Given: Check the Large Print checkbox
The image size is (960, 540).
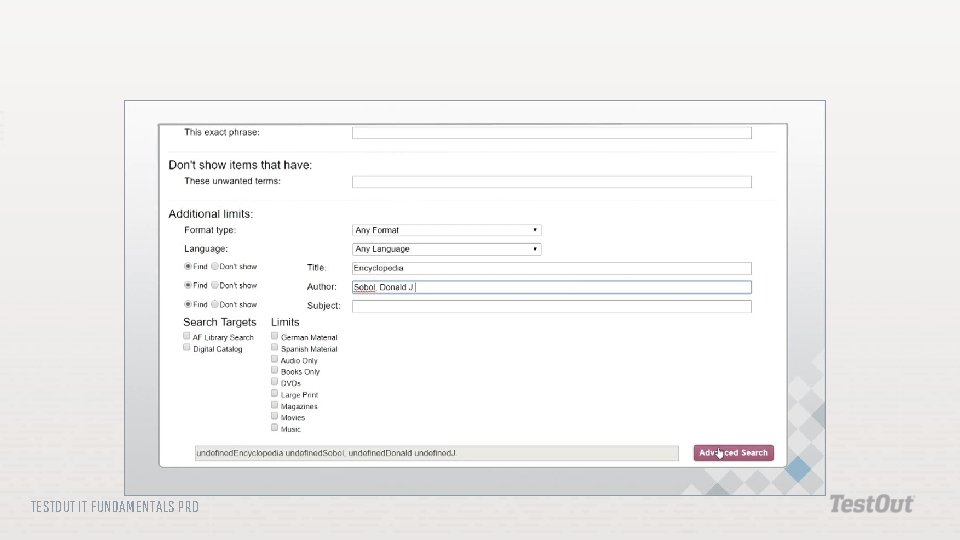Looking at the screenshot, I should pyautogui.click(x=274, y=394).
